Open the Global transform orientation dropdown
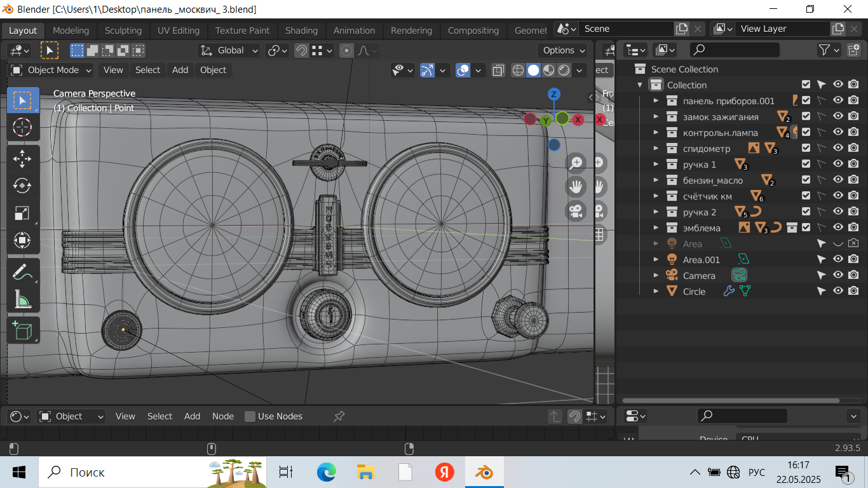The width and height of the screenshot is (868, 488). pyautogui.click(x=229, y=50)
